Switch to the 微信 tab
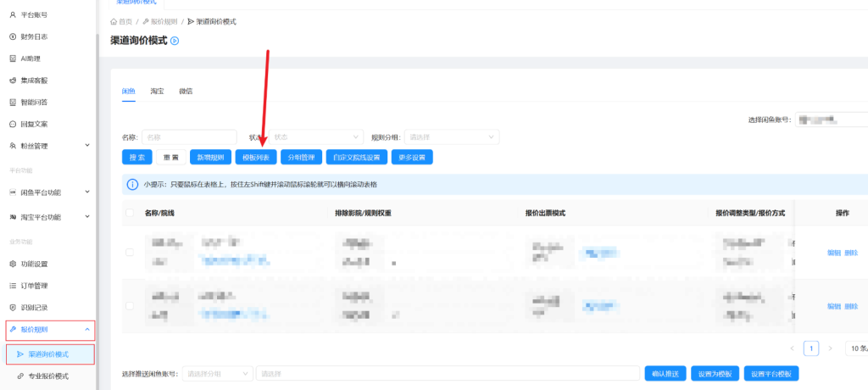Viewport: 868px width, 390px height. click(x=186, y=91)
